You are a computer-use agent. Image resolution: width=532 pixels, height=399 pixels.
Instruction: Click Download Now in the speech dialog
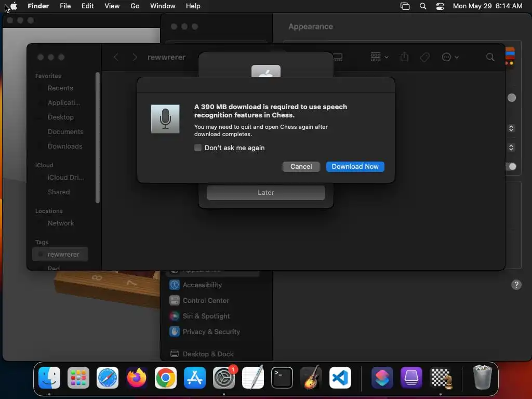coord(355,167)
